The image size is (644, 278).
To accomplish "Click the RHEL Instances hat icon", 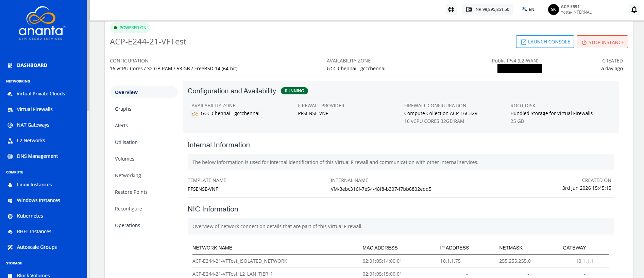I will (x=10, y=232).
